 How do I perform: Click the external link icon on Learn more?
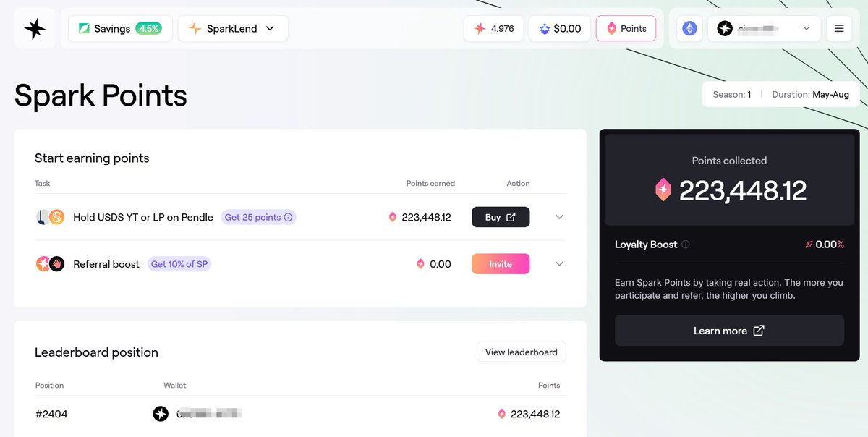[x=759, y=331]
